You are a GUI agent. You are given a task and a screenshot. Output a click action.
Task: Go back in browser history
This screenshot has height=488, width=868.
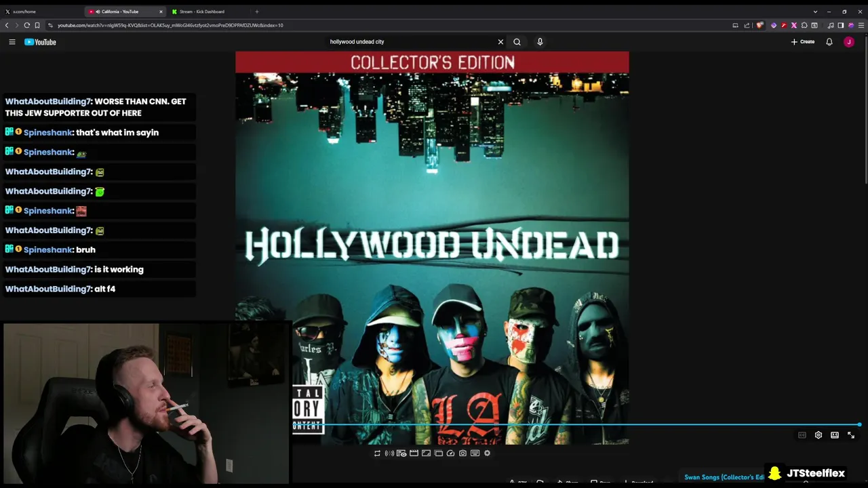coord(7,25)
